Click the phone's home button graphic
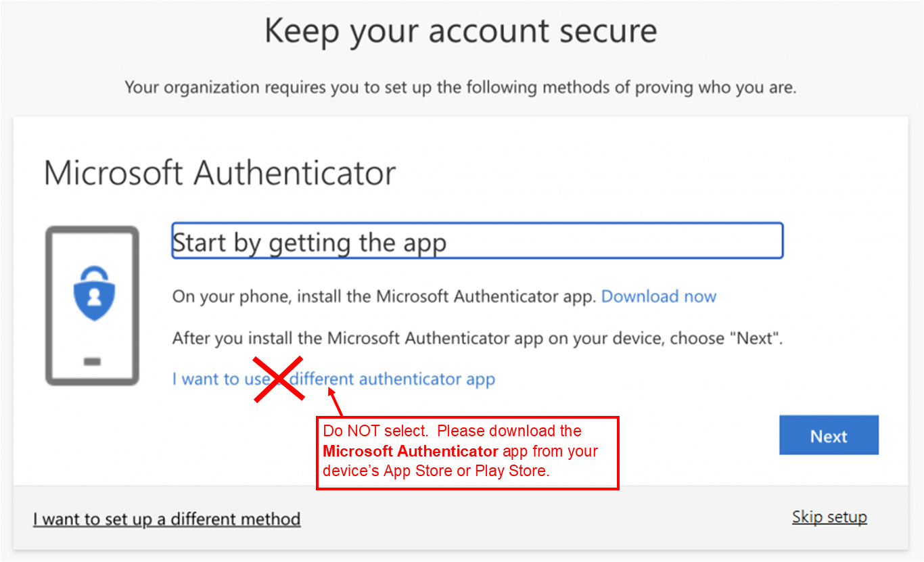Viewport: 924px width, 562px height. (91, 362)
